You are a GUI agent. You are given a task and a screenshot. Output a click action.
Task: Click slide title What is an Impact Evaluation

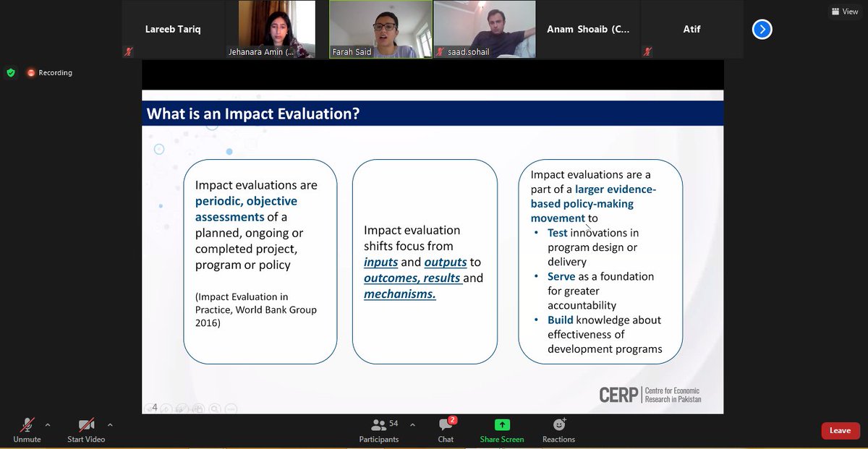[253, 114]
